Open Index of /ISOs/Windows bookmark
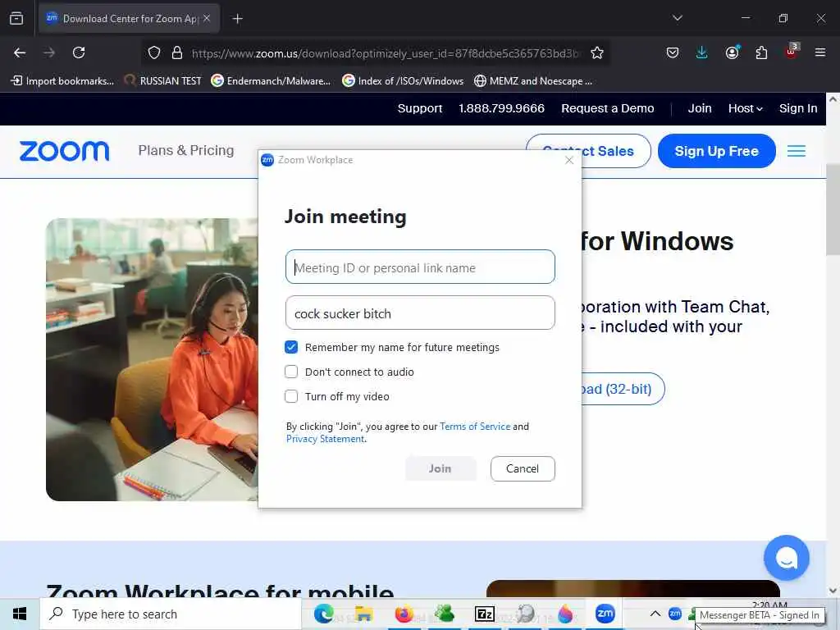The width and height of the screenshot is (840, 630). pyautogui.click(x=403, y=81)
